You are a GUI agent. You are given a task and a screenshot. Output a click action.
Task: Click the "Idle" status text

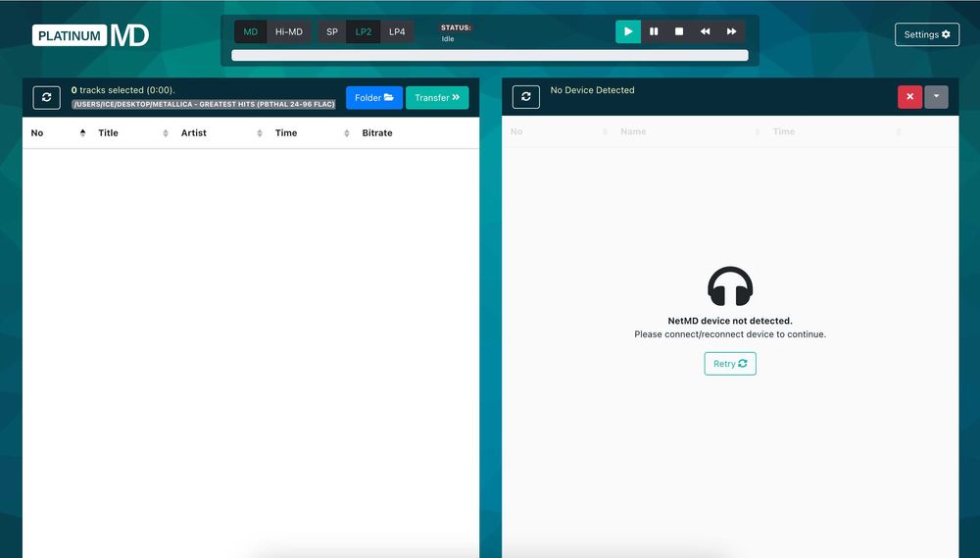(448, 39)
